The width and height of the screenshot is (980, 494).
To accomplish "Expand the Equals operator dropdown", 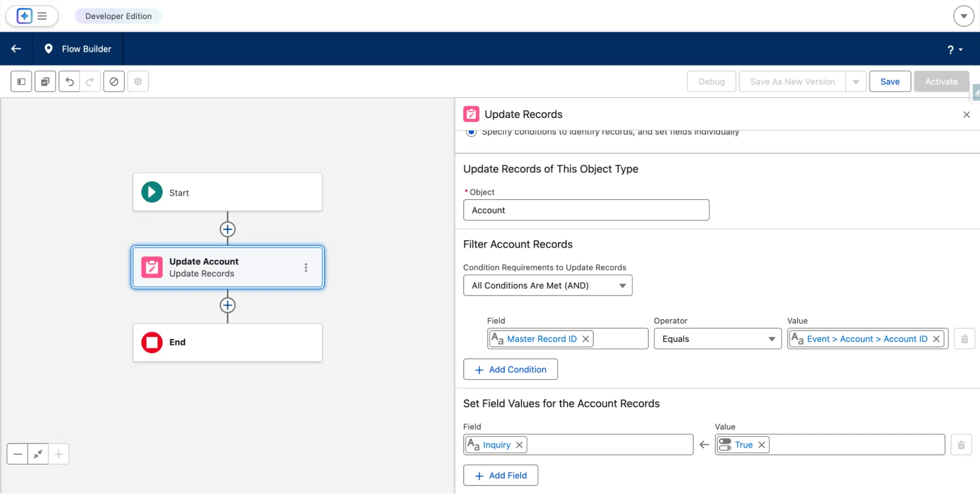I will click(x=717, y=339).
